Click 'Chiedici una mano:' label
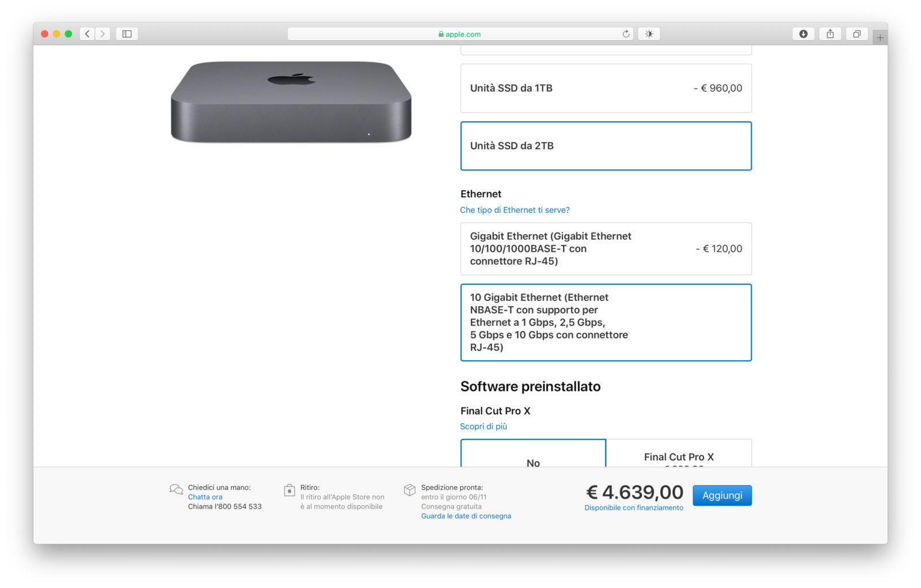Screen dimensions: 921x588 pyautogui.click(x=219, y=487)
